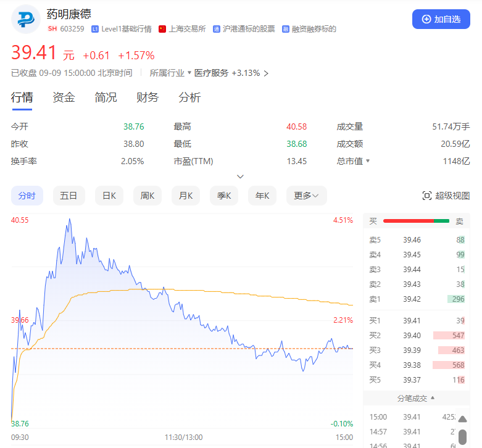The width and height of the screenshot is (482, 448).
Task: Click the 融资融券标的 label
Action: [314, 29]
